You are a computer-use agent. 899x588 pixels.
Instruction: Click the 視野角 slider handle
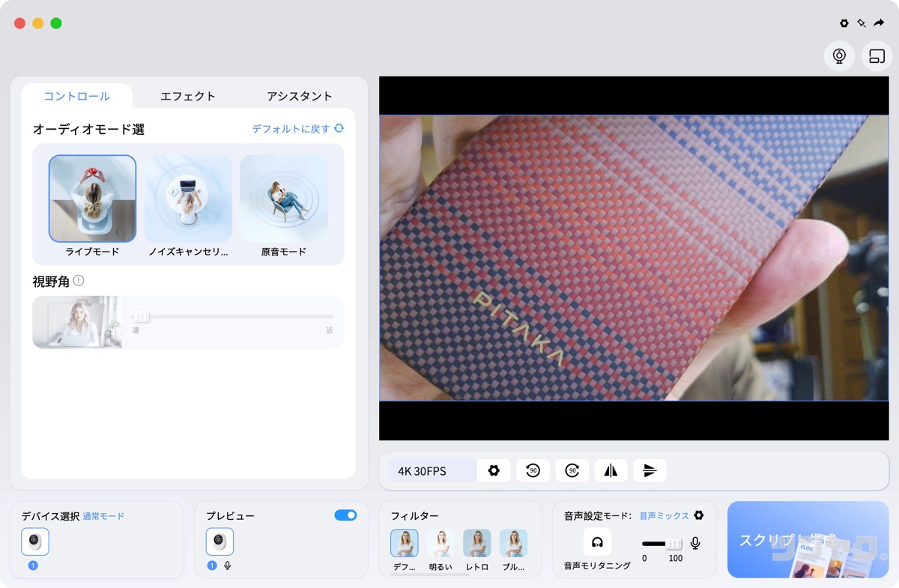pyautogui.click(x=141, y=317)
